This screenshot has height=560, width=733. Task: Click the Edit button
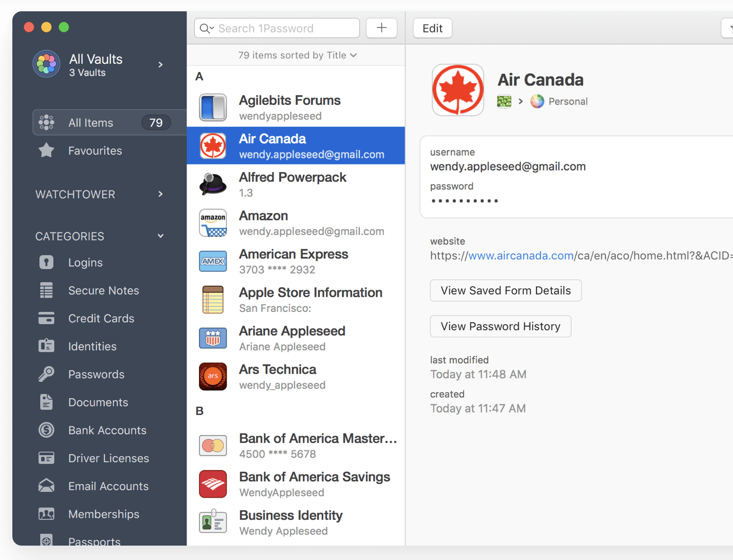click(x=432, y=28)
